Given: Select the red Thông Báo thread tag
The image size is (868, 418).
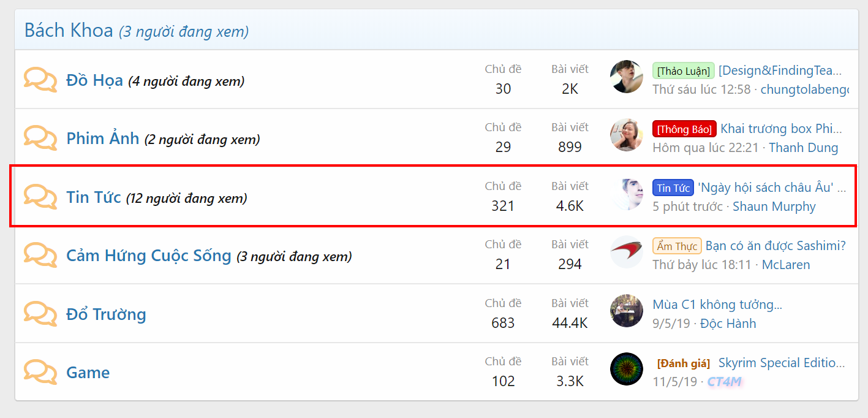Looking at the screenshot, I should [x=684, y=129].
